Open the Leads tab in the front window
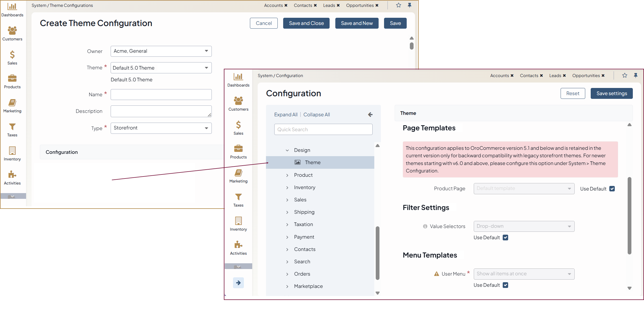This screenshot has height=312, width=644. 555,76
